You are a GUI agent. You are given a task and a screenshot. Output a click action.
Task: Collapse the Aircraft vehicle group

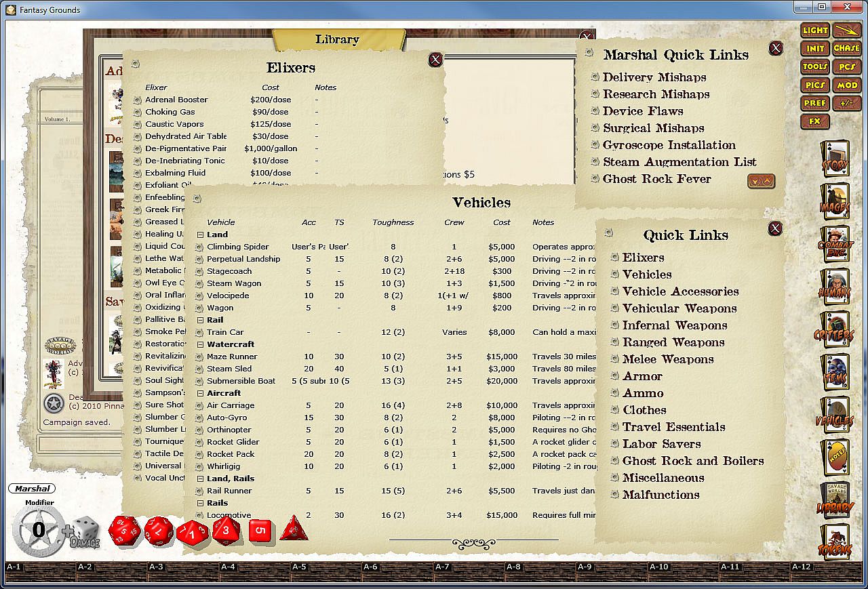coord(200,393)
